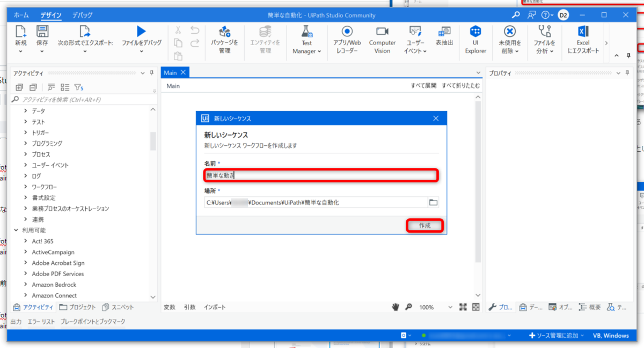This screenshot has width=644, height=348.
Task: Click 作成 button in the dialog
Action: pos(425,226)
